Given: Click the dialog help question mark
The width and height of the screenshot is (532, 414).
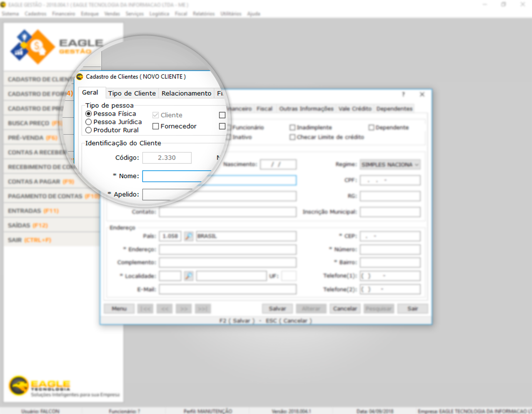Looking at the screenshot, I should point(403,95).
